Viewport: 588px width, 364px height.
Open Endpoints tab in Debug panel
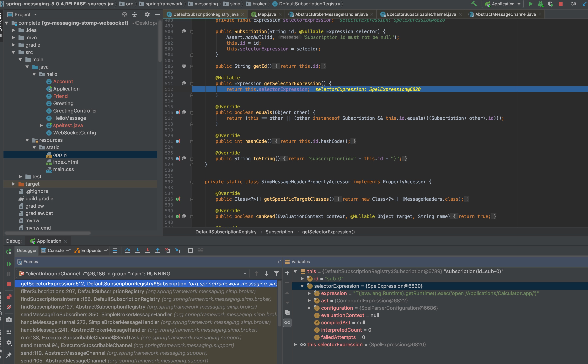pyautogui.click(x=91, y=250)
